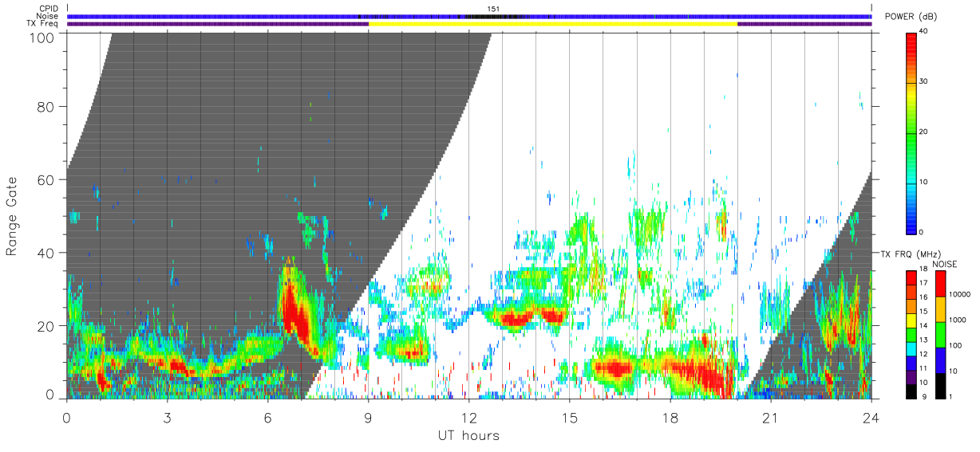
Task: Click the orange block in NOISE legend
Action: [x=941, y=309]
